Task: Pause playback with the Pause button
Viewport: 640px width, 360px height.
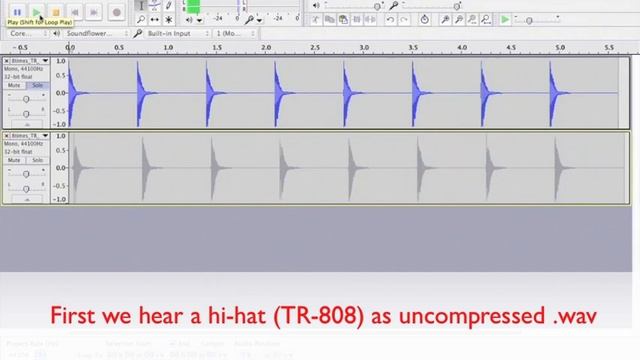Action: click(17, 11)
